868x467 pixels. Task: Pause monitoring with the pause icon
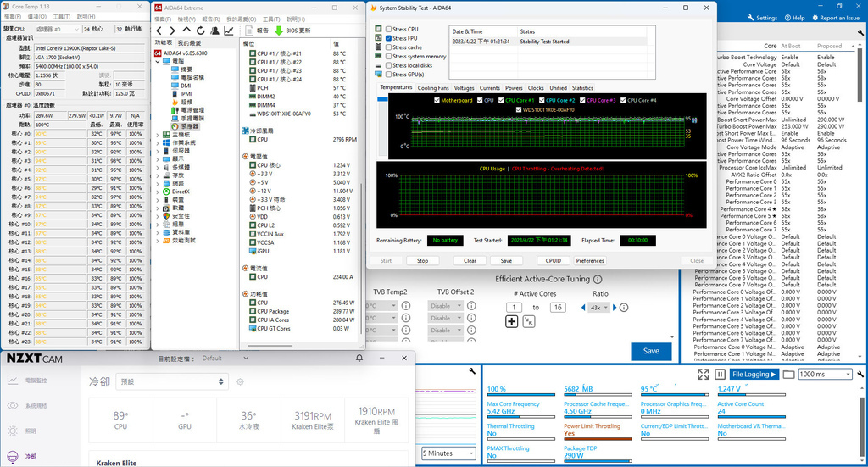point(721,375)
